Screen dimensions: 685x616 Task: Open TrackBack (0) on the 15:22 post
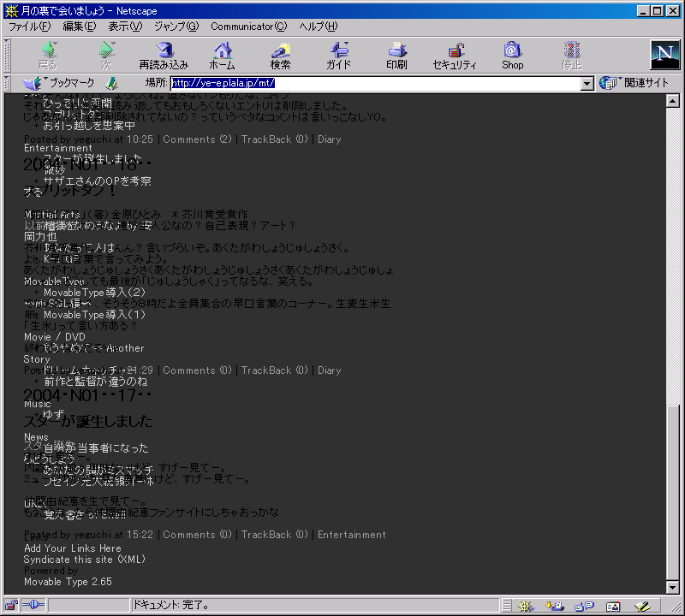click(274, 535)
